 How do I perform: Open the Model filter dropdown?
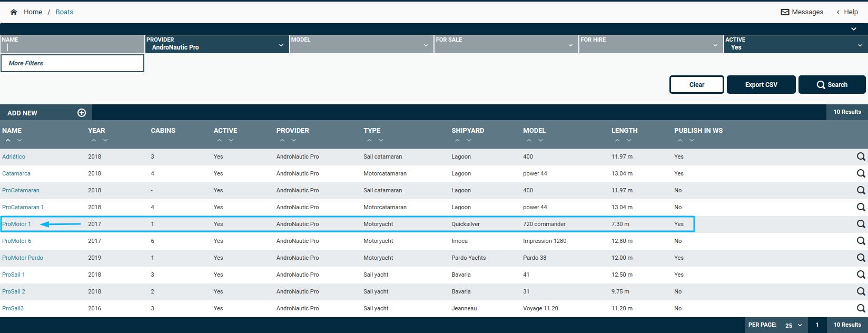[x=361, y=44]
